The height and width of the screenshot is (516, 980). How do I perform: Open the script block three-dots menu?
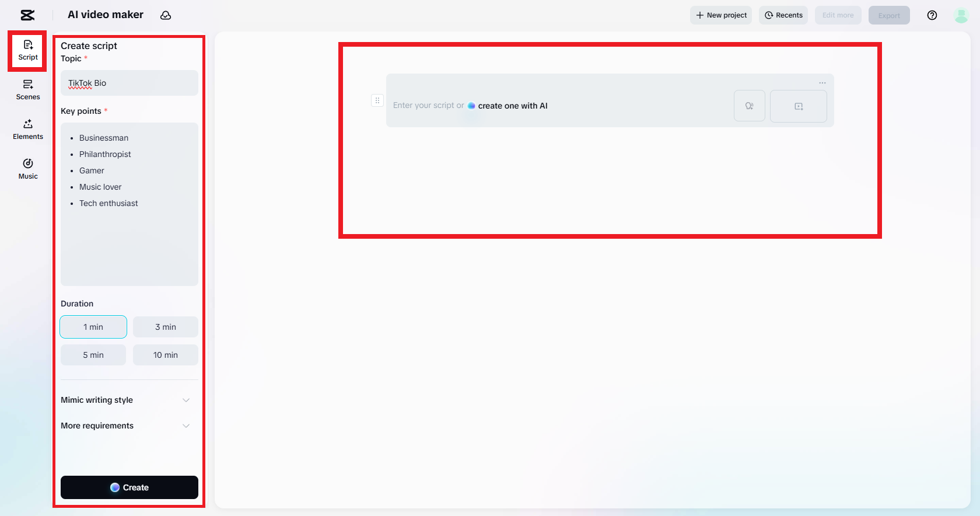click(x=822, y=83)
